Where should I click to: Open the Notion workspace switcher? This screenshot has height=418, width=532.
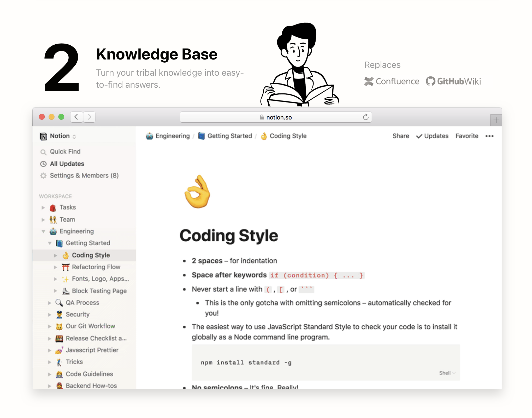pyautogui.click(x=60, y=136)
